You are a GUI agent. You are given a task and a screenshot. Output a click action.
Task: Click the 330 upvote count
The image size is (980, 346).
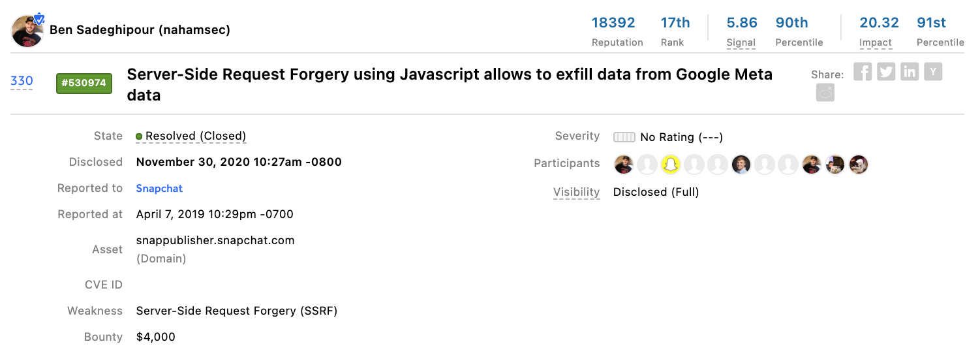pos(22,82)
